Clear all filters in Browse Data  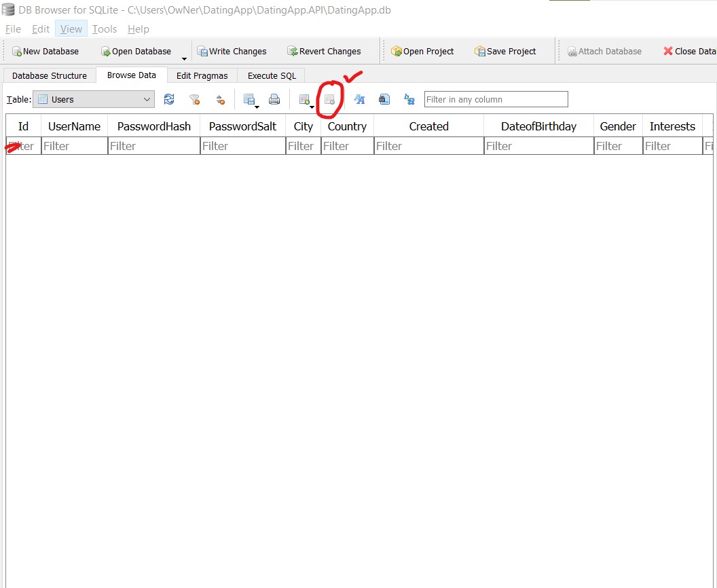pos(196,99)
